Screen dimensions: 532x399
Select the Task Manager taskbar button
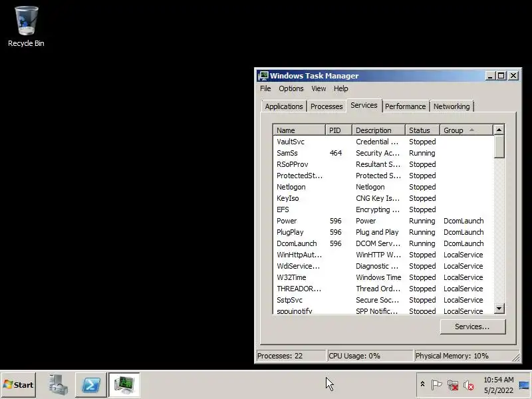coord(124,385)
